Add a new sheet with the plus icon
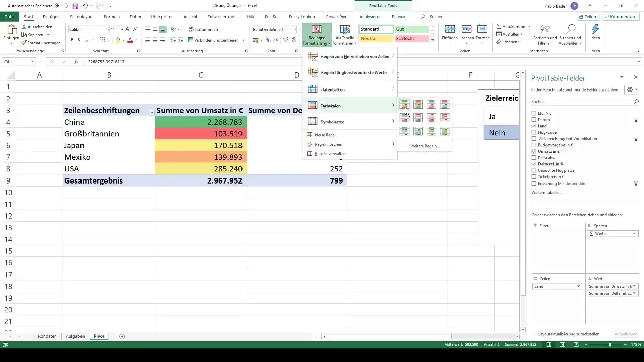Image resolution: width=644 pixels, height=362 pixels. coord(122,336)
